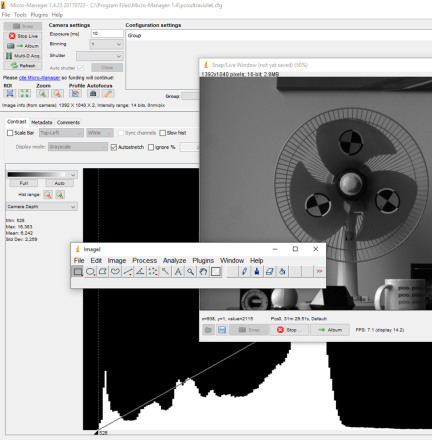Toggle the Sync channels checkbox

tap(121, 133)
